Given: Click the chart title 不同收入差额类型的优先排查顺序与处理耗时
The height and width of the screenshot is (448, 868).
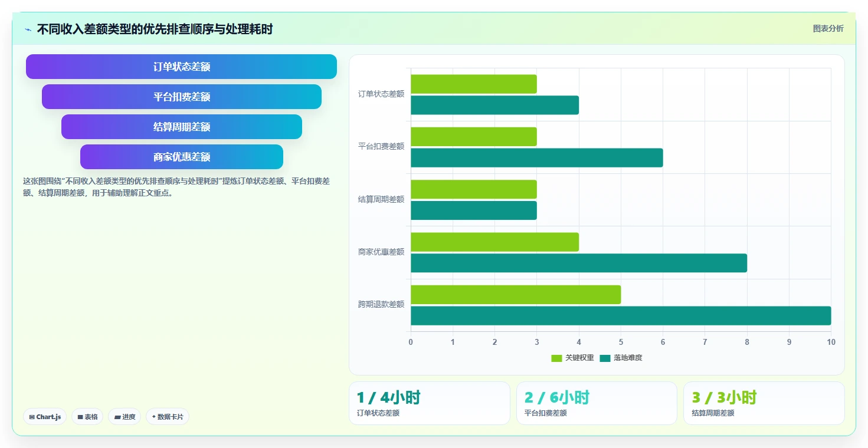Looking at the screenshot, I should 155,29.
